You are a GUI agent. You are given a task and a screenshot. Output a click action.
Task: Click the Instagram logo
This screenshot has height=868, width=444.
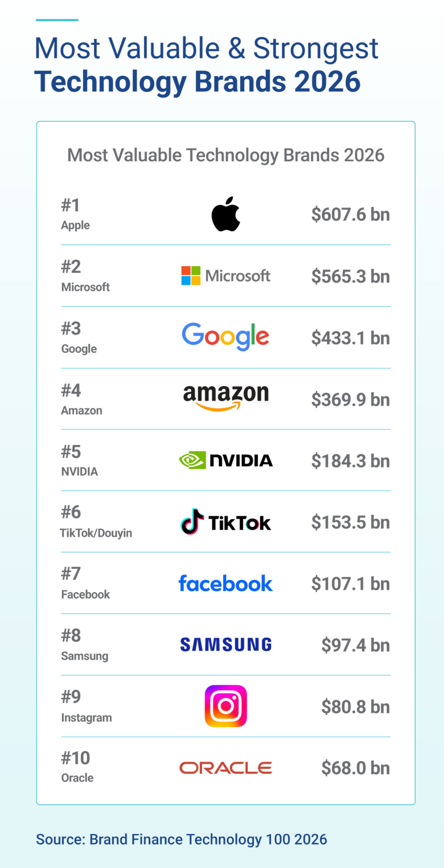click(226, 706)
